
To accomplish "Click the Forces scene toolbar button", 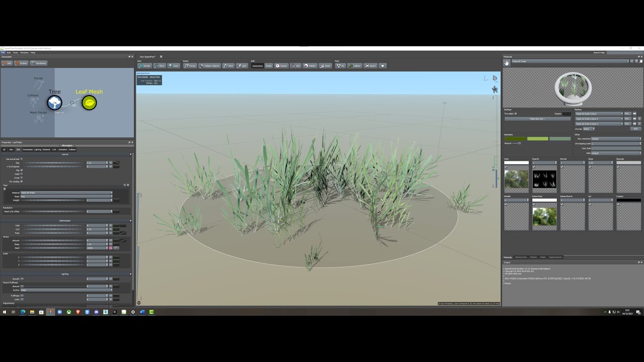I will [190, 65].
